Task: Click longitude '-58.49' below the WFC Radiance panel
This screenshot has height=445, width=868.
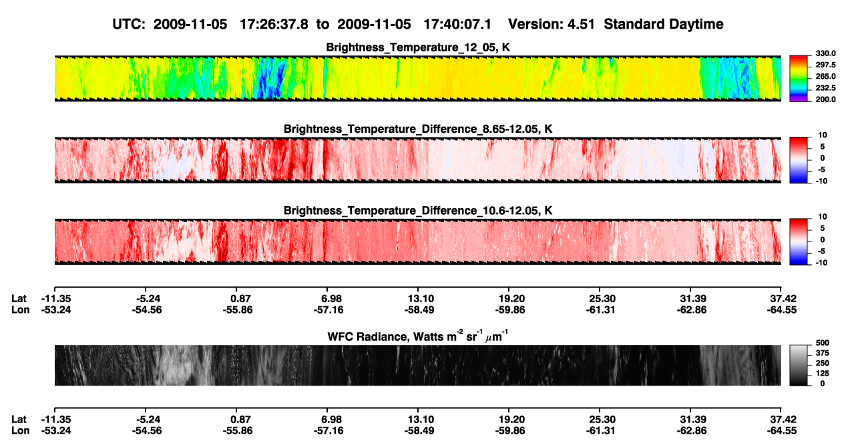Action: pyautogui.click(x=419, y=431)
